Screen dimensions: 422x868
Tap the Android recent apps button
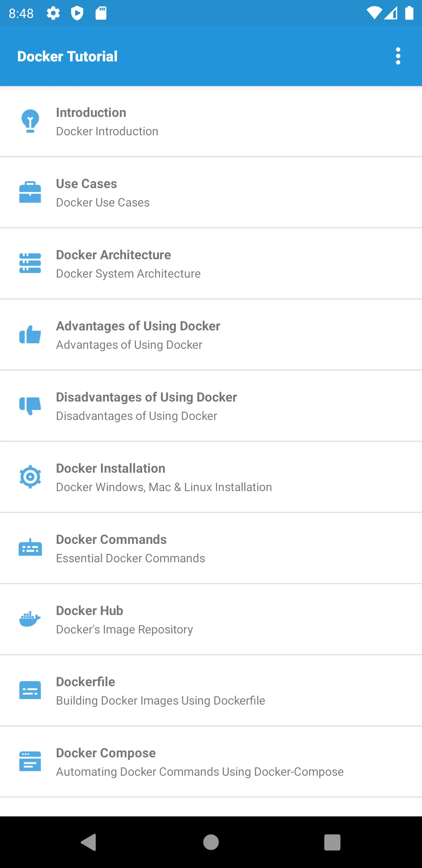[333, 842]
